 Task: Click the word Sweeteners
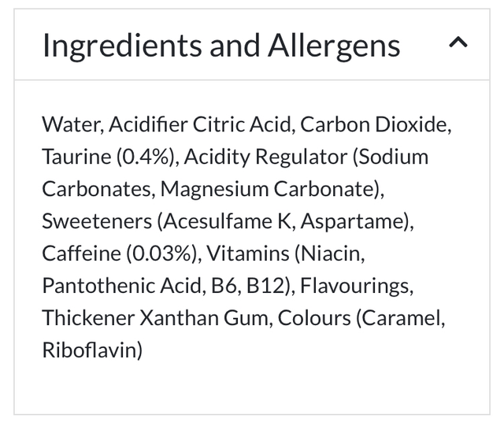click(x=97, y=221)
